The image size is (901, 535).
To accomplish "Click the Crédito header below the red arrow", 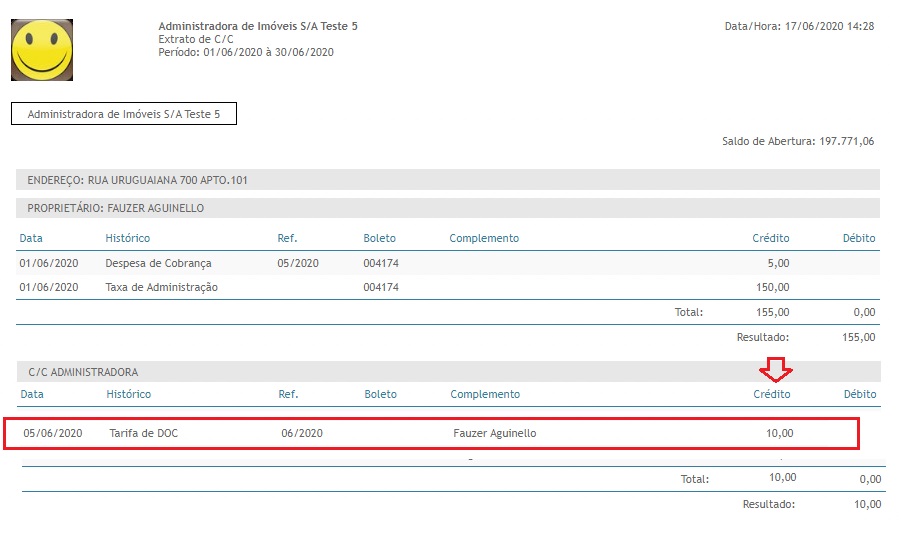I will (x=771, y=394).
